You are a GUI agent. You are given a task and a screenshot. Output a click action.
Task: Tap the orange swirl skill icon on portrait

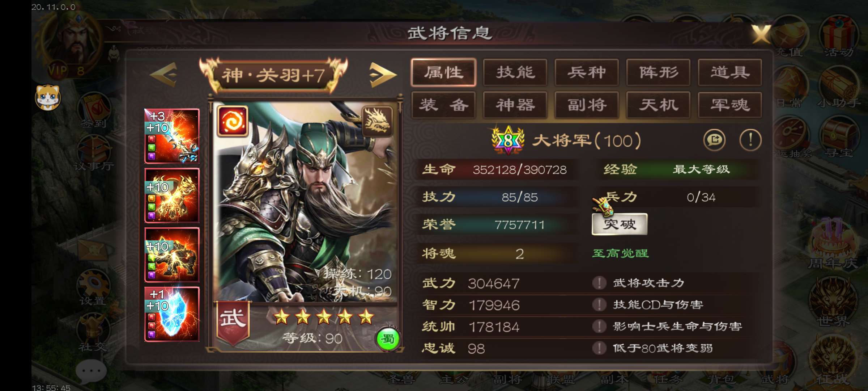click(233, 121)
